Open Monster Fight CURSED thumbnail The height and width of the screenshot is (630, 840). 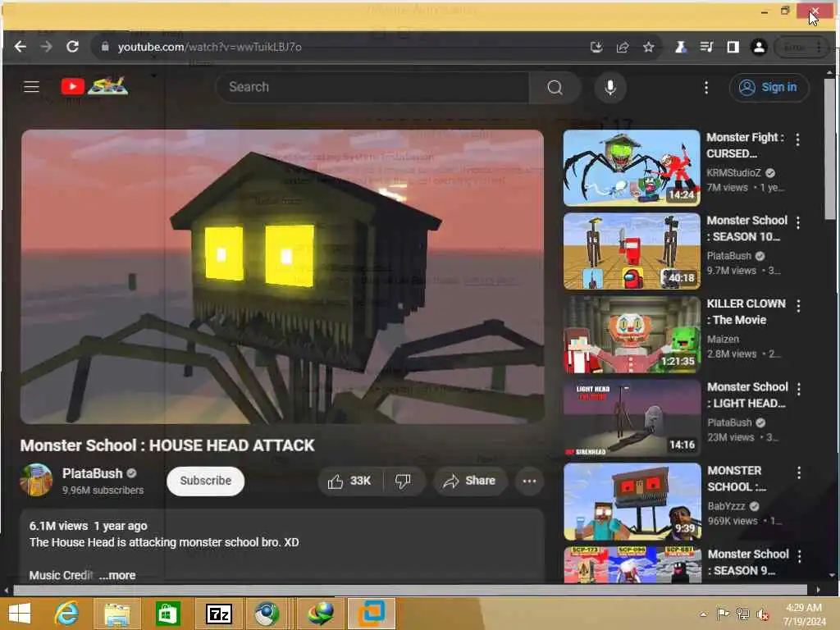pyautogui.click(x=632, y=167)
